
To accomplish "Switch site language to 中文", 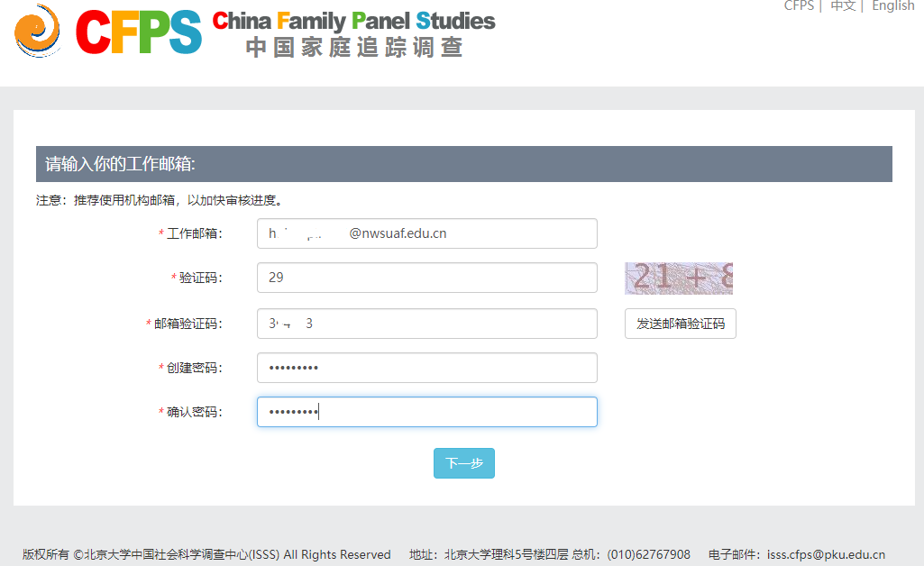I will (x=843, y=5).
